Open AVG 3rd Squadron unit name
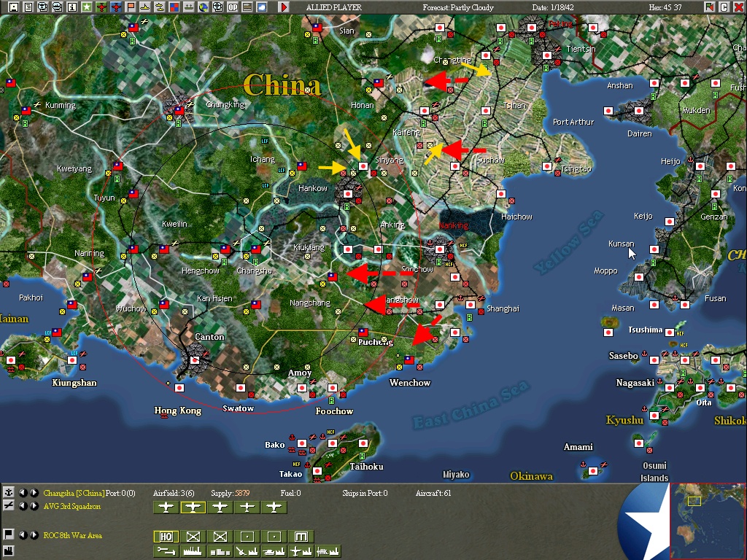Viewport: 747px width, 560px height. [72, 506]
